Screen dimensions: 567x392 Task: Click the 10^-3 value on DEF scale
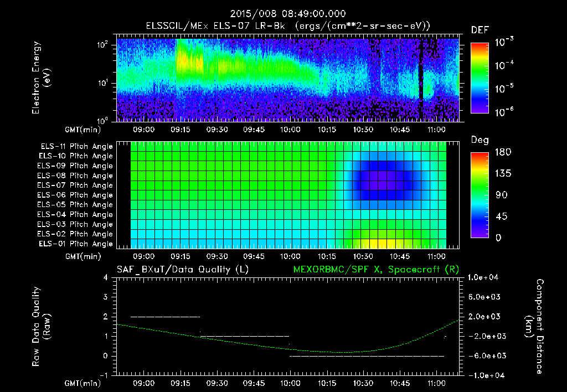504,42
